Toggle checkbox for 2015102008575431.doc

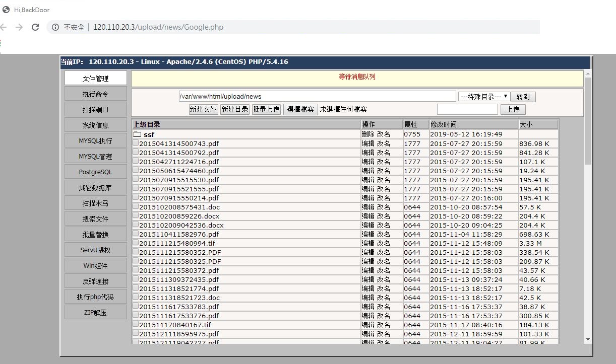pos(136,206)
